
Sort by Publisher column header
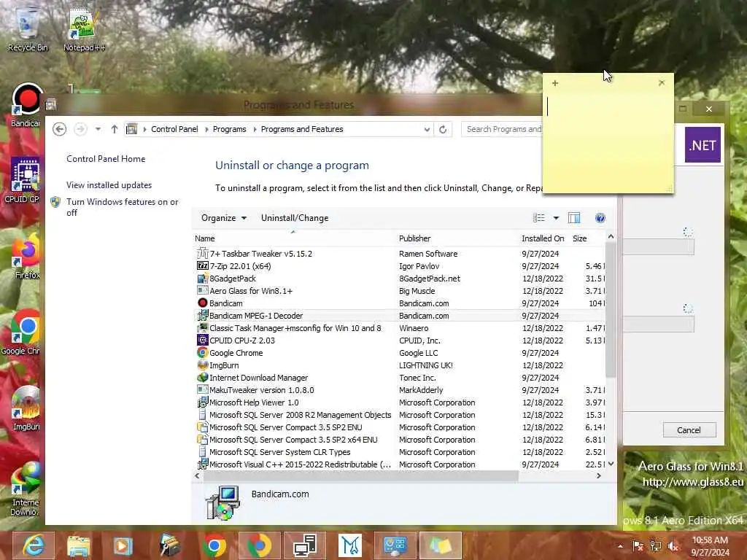click(x=457, y=238)
